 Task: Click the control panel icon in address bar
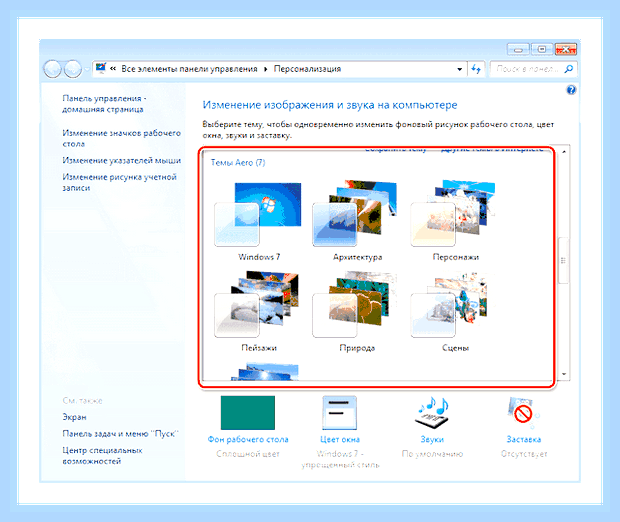tap(101, 68)
